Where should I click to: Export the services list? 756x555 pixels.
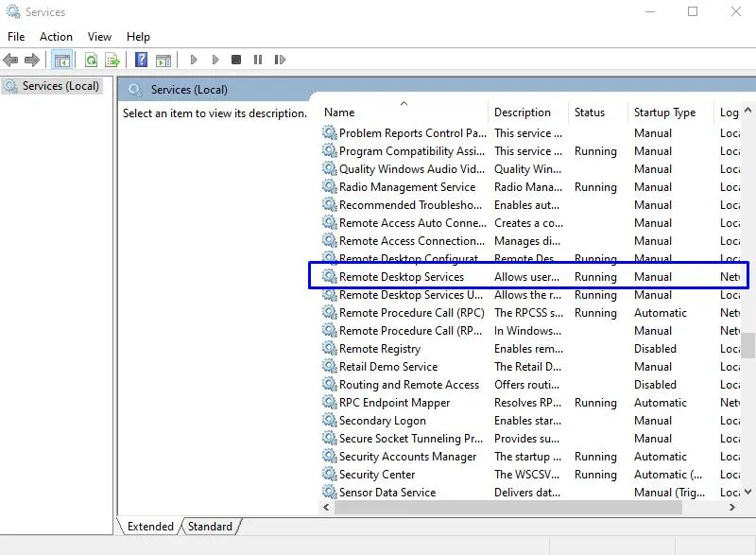tap(112, 60)
